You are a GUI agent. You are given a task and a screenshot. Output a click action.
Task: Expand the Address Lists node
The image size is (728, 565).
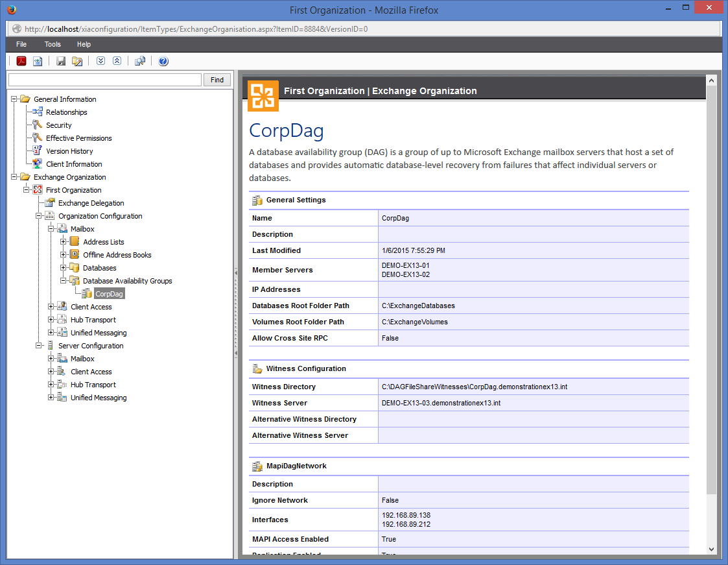[x=63, y=241]
